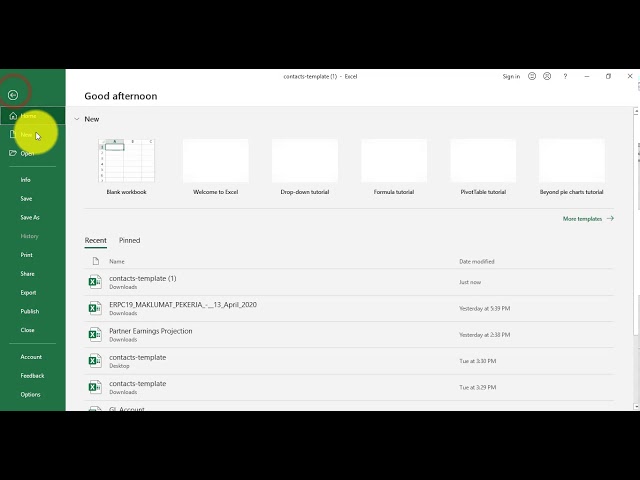This screenshot has width=640, height=480.
Task: Click the scrollbar up arrow
Action: pyautogui.click(x=636, y=111)
